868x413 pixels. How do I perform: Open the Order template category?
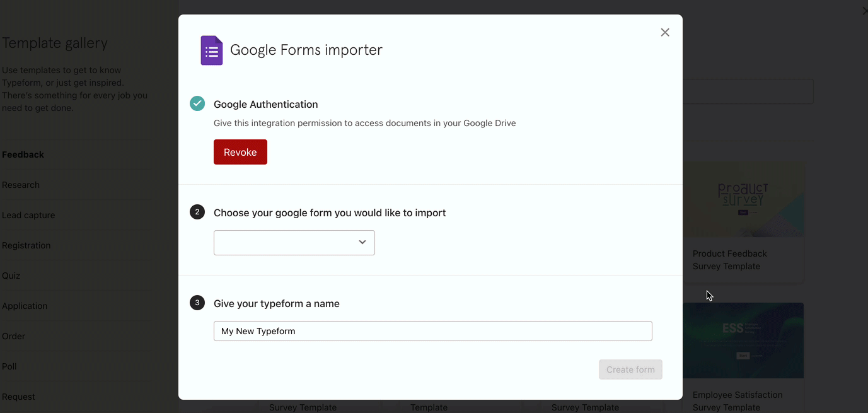(x=14, y=336)
